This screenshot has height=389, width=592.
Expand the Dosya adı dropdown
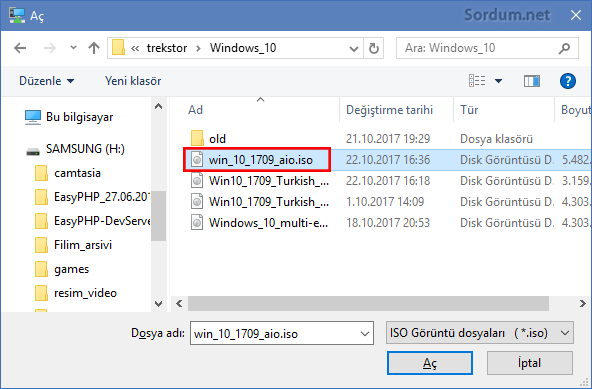[x=365, y=333]
